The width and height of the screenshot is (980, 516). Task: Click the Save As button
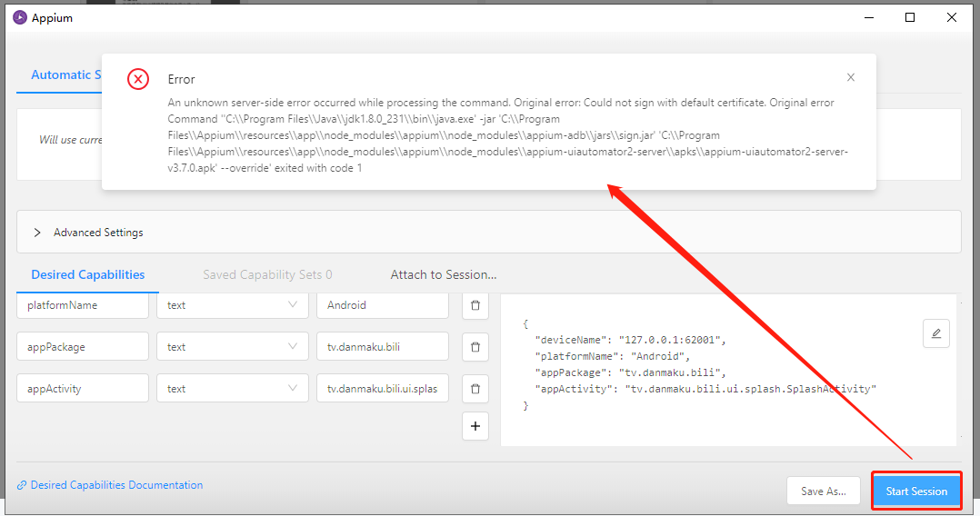(823, 491)
